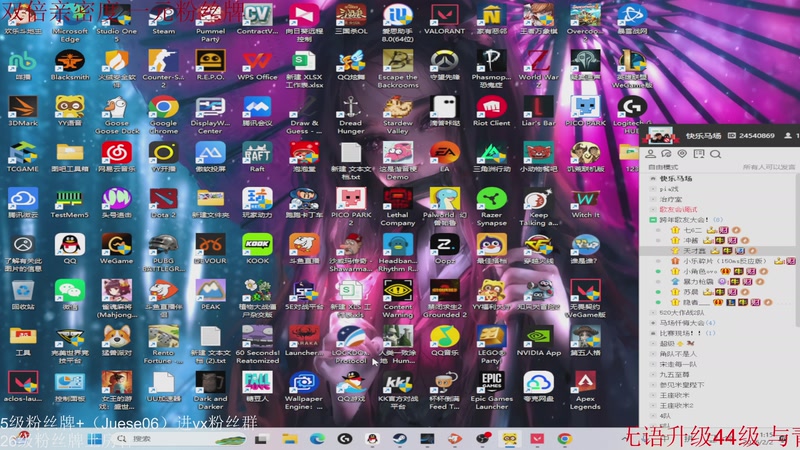Select the TCGAME desktop icon

(23, 157)
